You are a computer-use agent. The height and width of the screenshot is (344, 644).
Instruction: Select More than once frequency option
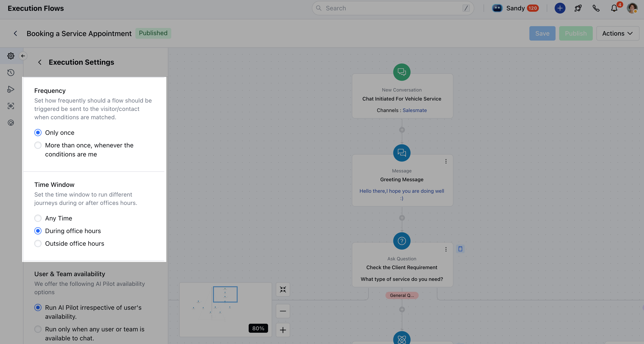pos(38,145)
